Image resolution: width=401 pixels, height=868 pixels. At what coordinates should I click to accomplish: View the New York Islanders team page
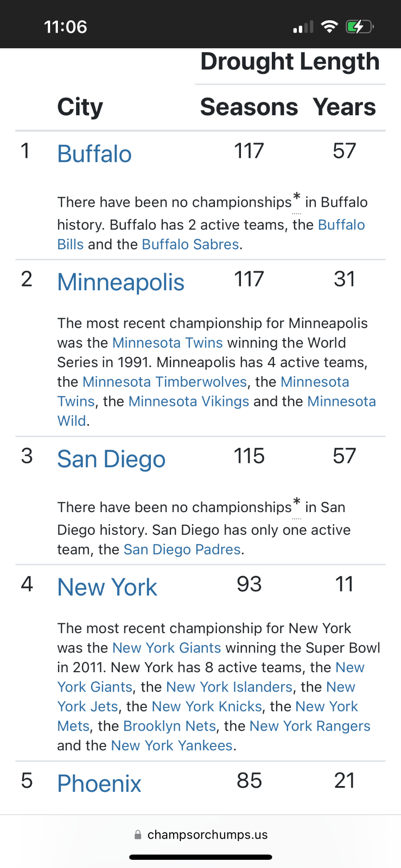click(229, 687)
